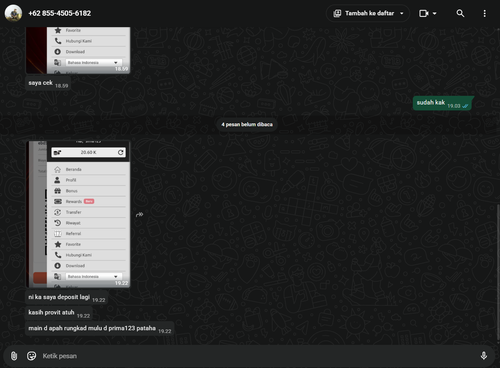Open contact info for +62 855-4505-6182
This screenshot has height=368, width=500.
pos(60,13)
